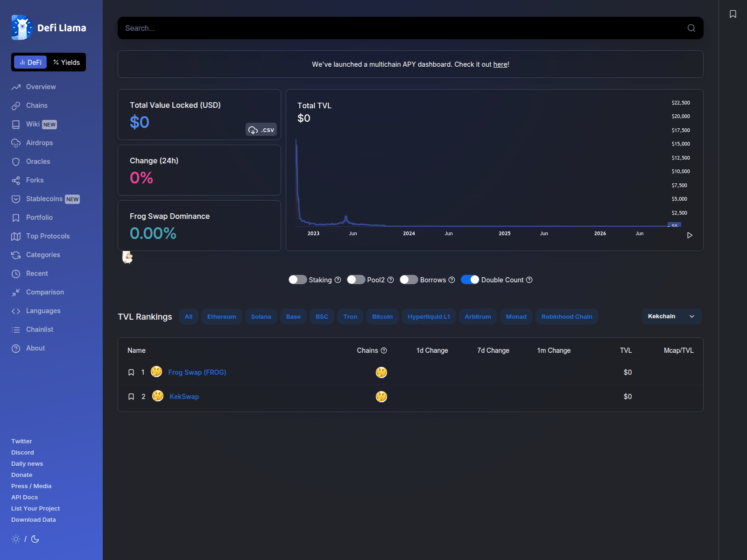The height and width of the screenshot is (560, 747).
Task: Click the Frog Swap protocol logo
Action: [x=156, y=372]
